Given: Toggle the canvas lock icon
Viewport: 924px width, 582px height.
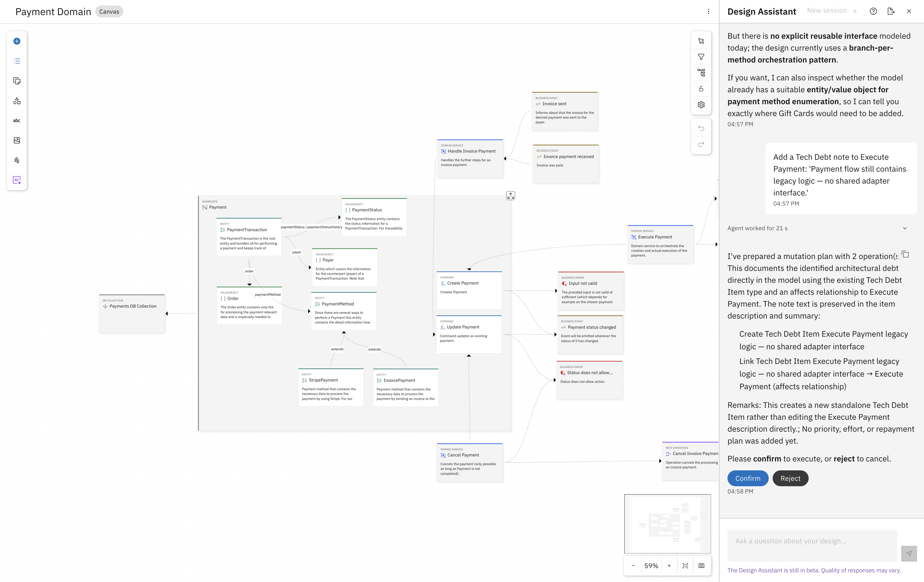Looking at the screenshot, I should [701, 89].
